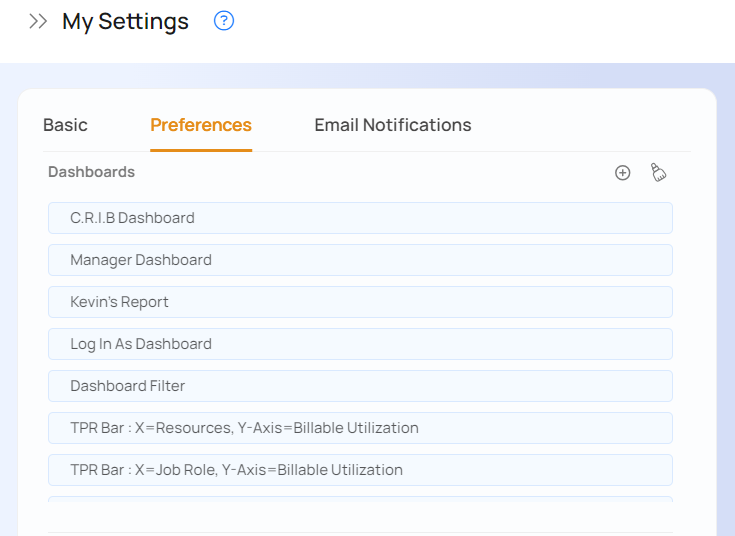Click the My Settings page title
Screen dimensions: 735x536
[125, 21]
